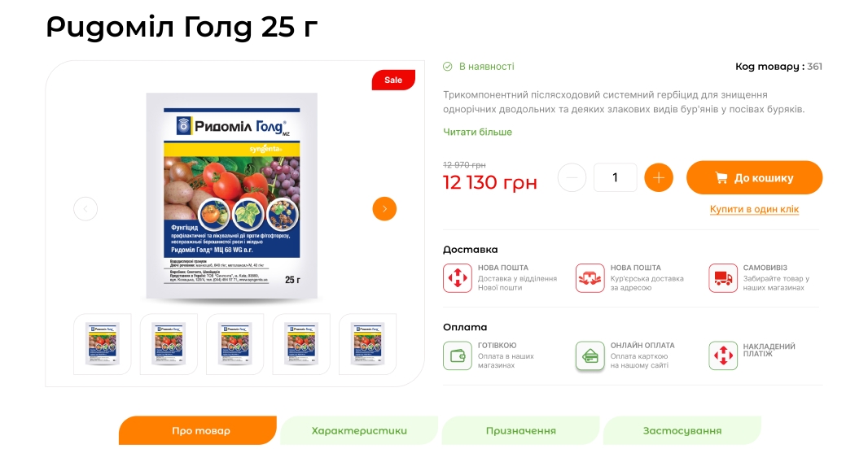Click the Nova Poshta branch delivery icon
The width and height of the screenshot is (868, 449).
click(458, 277)
